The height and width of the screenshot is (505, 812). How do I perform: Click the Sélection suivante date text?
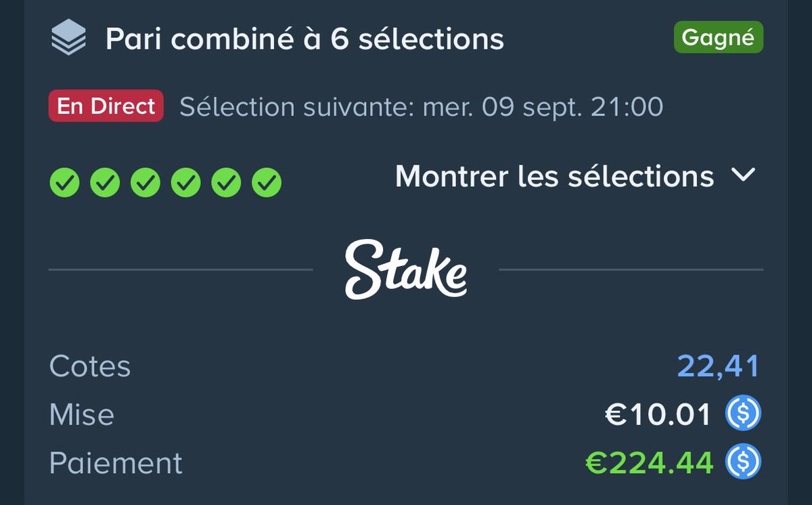422,107
